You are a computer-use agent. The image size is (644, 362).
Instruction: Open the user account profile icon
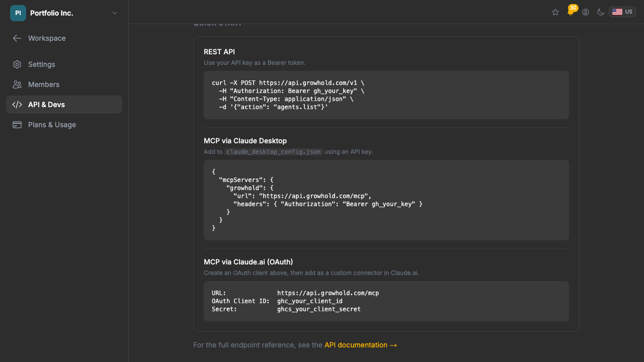coord(586,12)
